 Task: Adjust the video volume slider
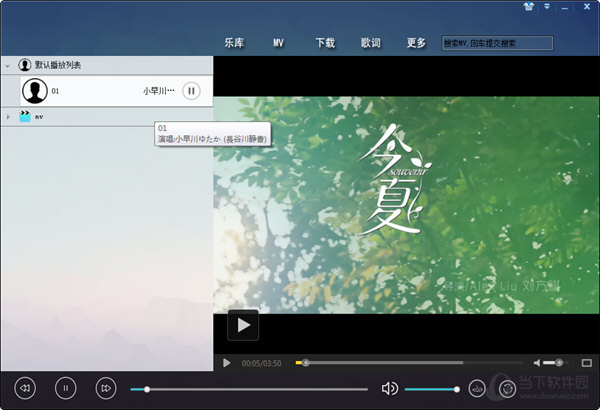(553, 363)
